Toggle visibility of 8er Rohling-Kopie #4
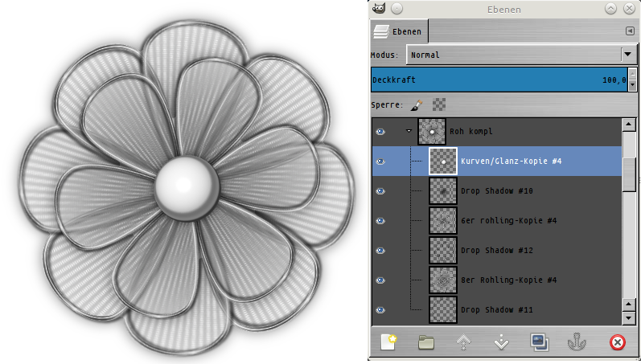The width and height of the screenshot is (641, 364). coord(380,280)
